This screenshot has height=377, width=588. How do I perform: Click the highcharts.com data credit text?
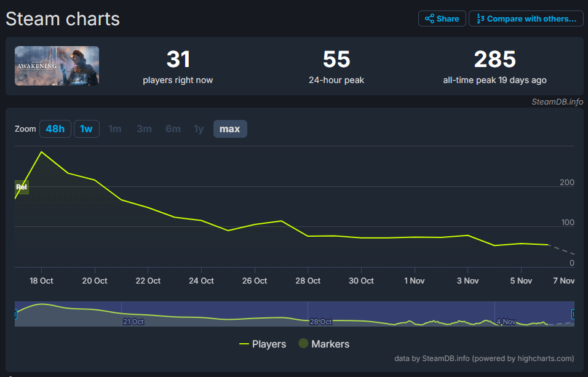point(484,359)
